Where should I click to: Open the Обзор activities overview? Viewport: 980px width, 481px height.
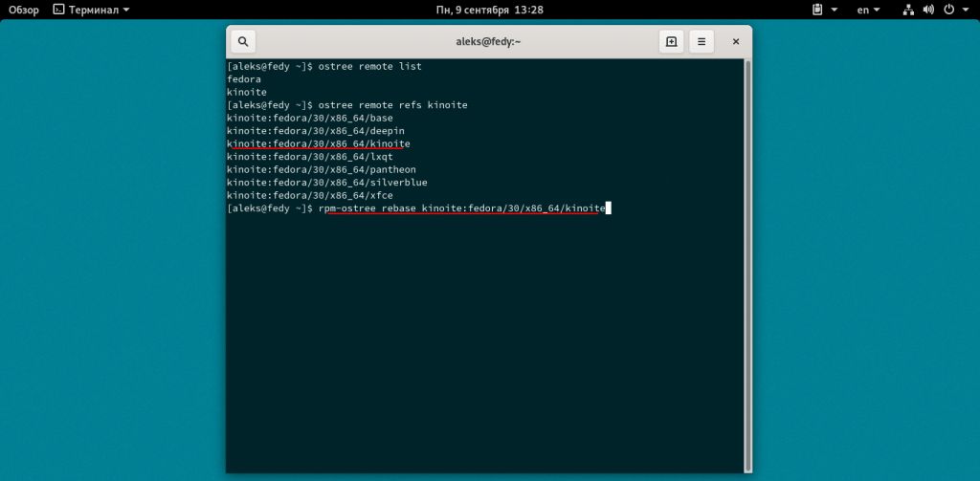click(x=24, y=10)
